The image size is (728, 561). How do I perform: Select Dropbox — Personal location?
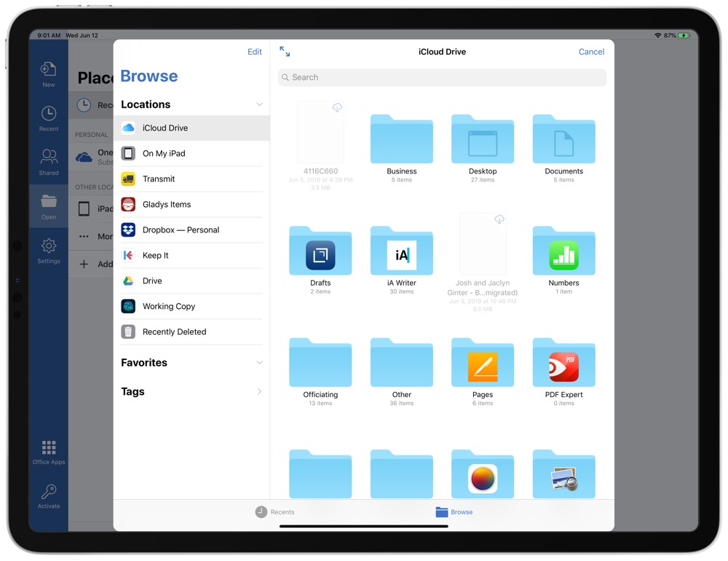click(x=191, y=229)
